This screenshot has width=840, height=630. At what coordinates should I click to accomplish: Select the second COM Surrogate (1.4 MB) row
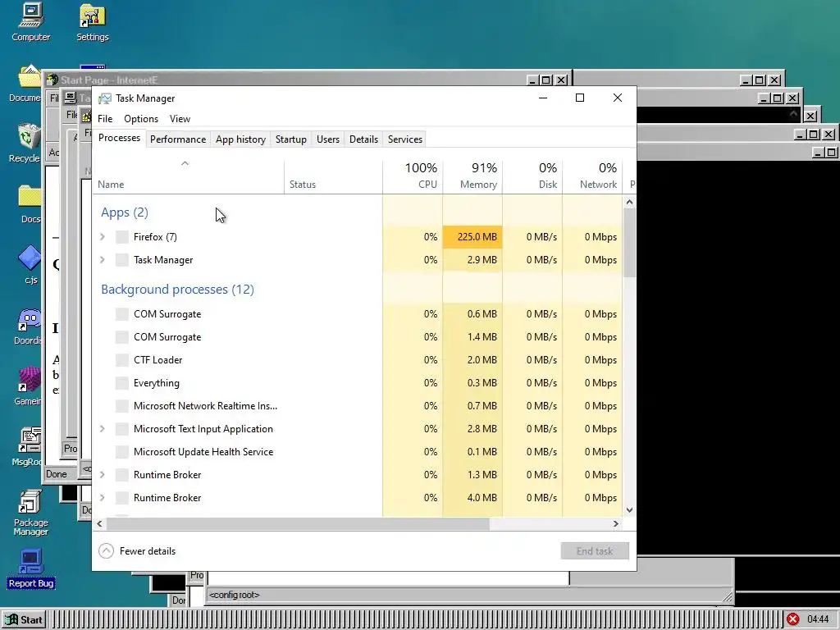pyautogui.click(x=358, y=337)
